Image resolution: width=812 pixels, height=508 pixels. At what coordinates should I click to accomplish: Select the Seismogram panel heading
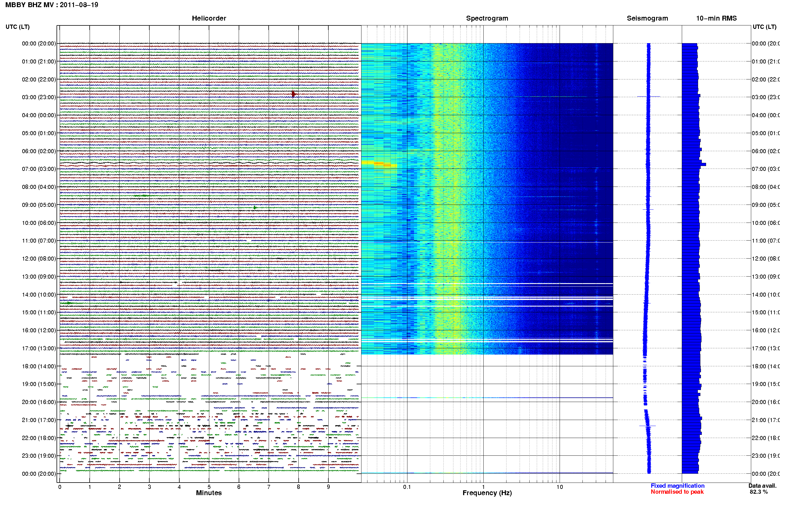(x=647, y=19)
